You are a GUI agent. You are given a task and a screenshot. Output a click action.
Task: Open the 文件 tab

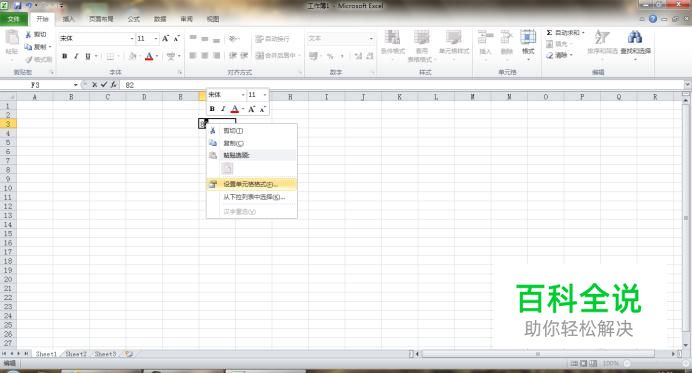14,19
